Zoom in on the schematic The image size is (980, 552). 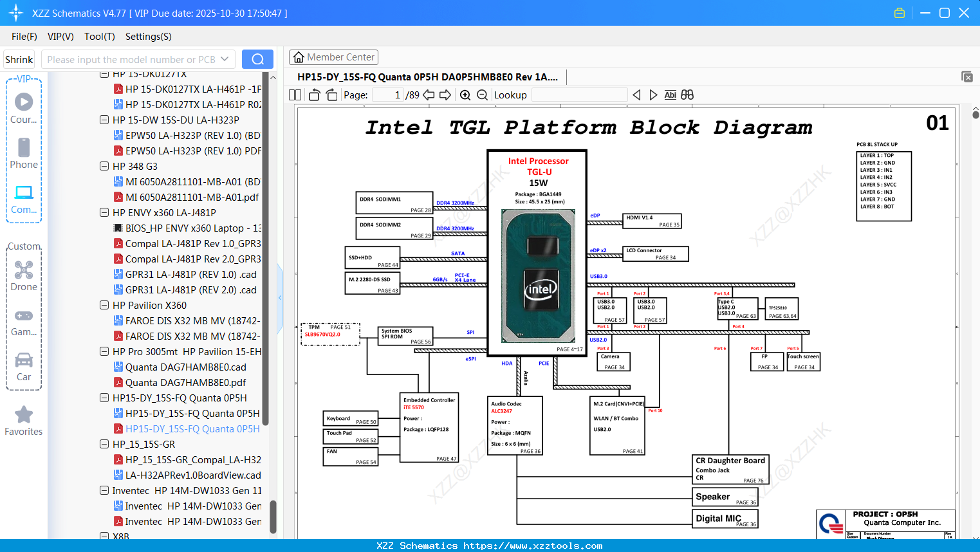click(465, 95)
